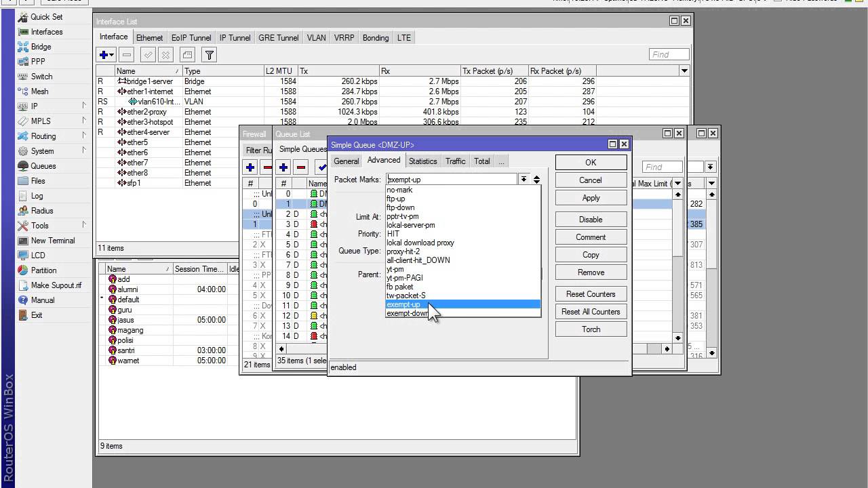868x488 pixels.
Task: Click the filter funnel icon in Interface List
Action: pos(210,55)
